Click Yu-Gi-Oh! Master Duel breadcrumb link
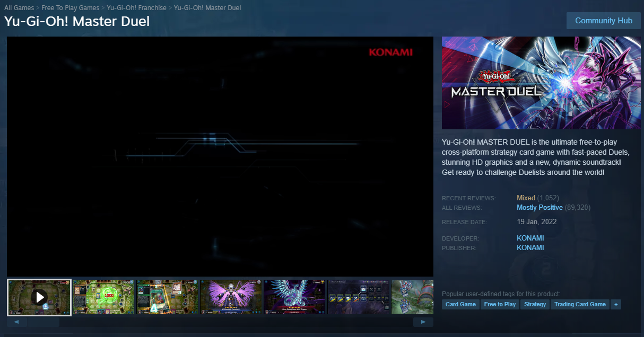This screenshot has height=337, width=644. tap(207, 7)
